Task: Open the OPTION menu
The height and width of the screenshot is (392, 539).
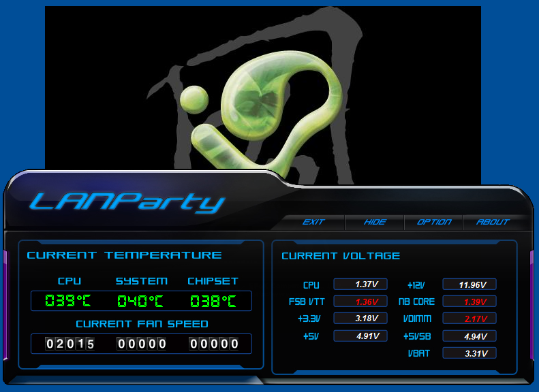Action: click(434, 222)
